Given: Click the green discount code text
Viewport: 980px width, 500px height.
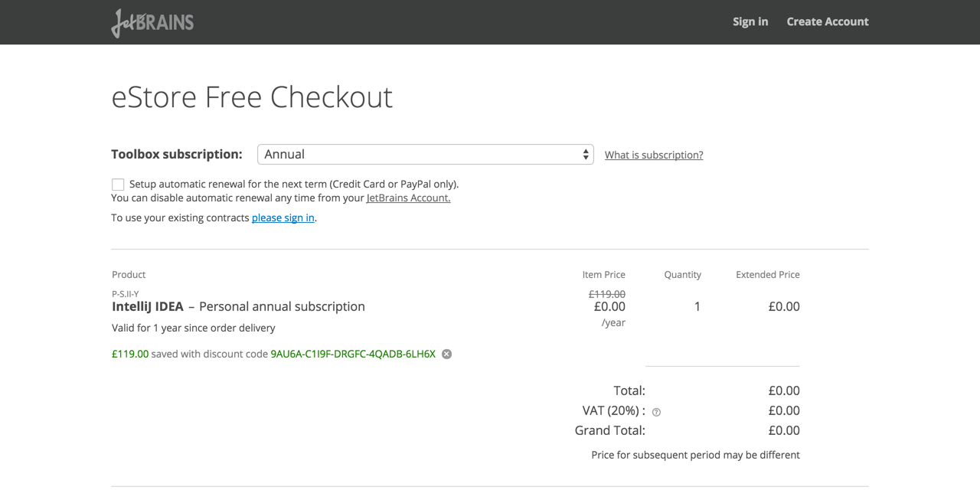Looking at the screenshot, I should pos(353,354).
